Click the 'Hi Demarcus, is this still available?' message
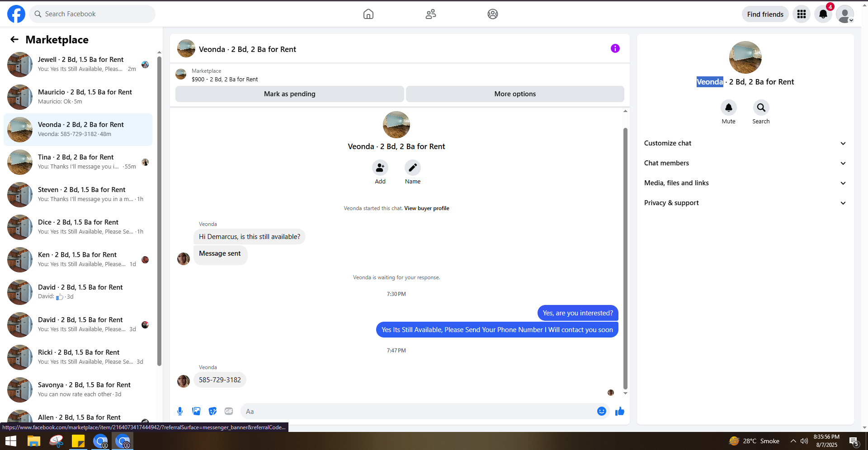The width and height of the screenshot is (868, 450). [x=250, y=237]
